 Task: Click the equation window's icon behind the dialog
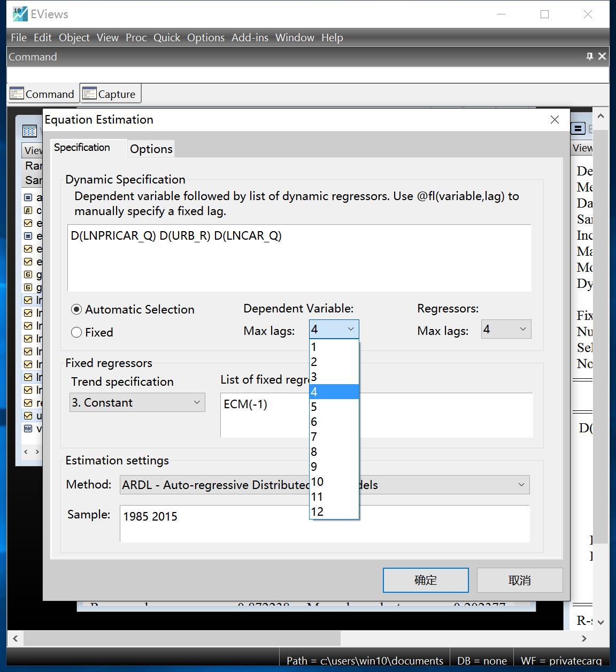(x=577, y=128)
